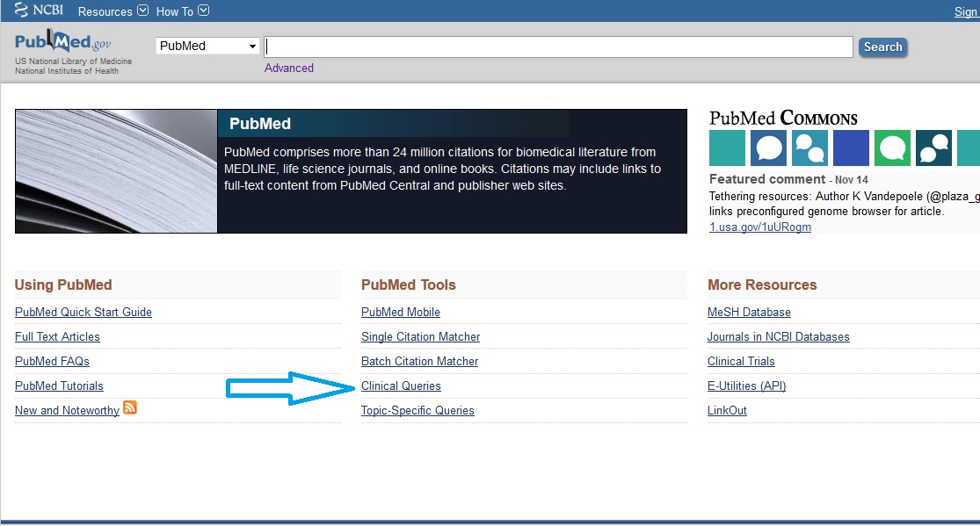This screenshot has width=980, height=526.
Task: Click the green tile with speech bubble
Action: pyautogui.click(x=892, y=148)
